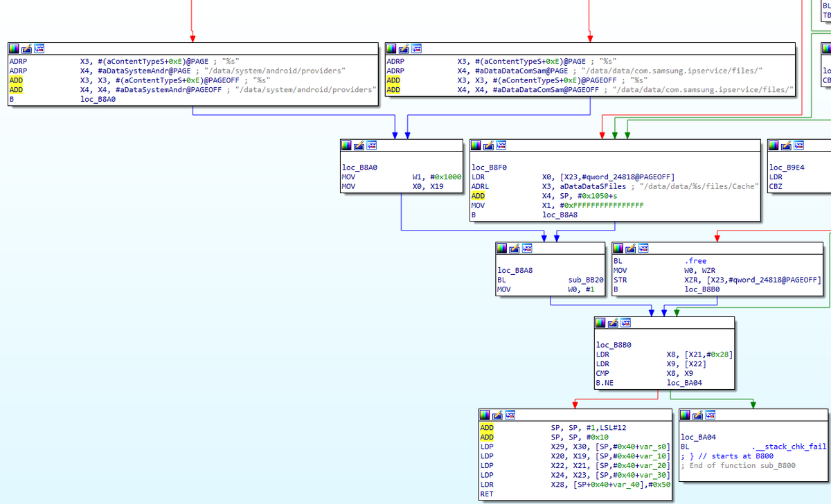Select the edit icon on the loc_B8B0 node
Image resolution: width=831 pixels, height=504 pixels.
coord(612,323)
